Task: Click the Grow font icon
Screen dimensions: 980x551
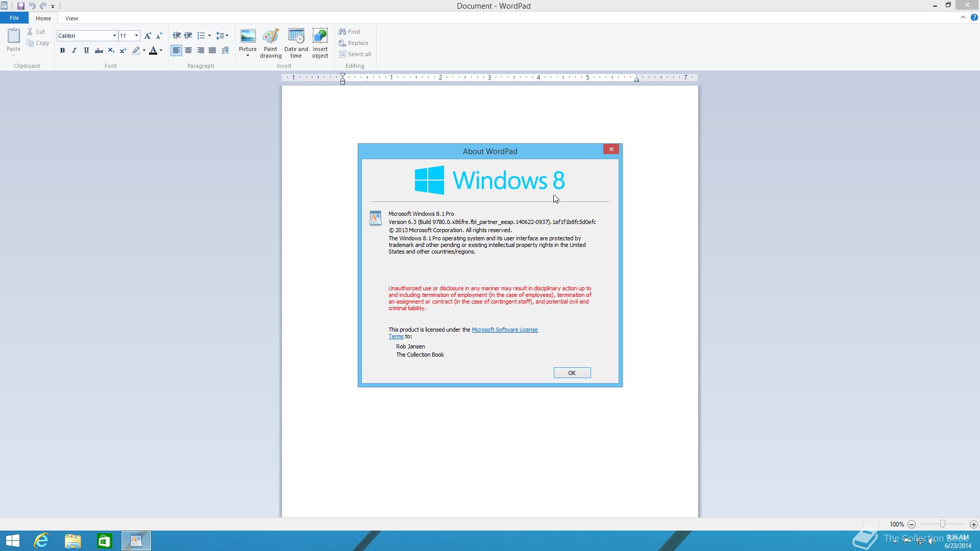Action: 148,36
